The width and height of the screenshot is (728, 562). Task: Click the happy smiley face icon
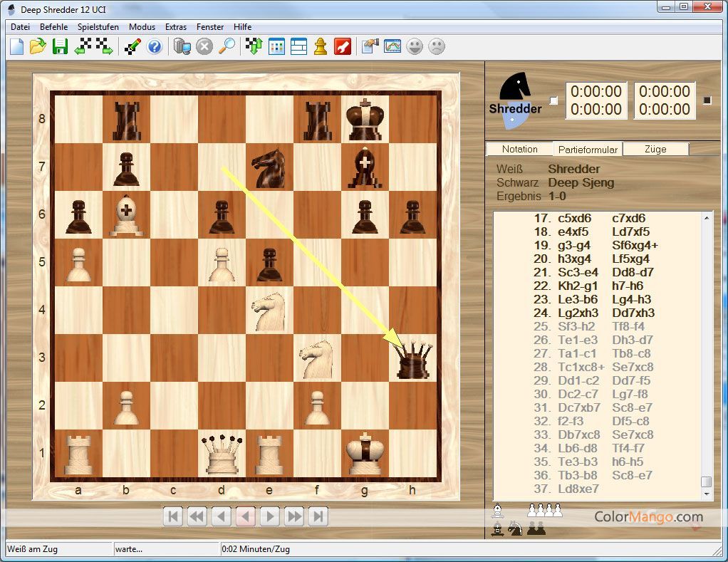click(x=415, y=47)
